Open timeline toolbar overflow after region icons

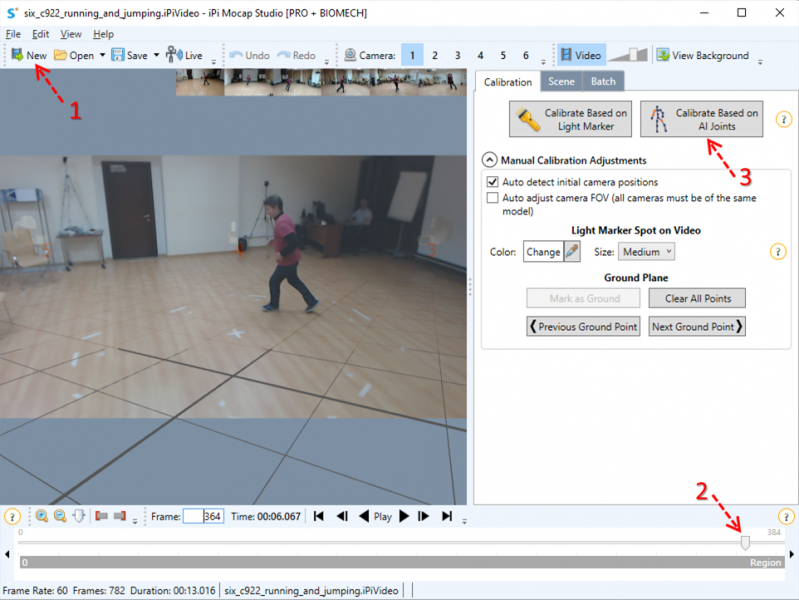(135, 521)
